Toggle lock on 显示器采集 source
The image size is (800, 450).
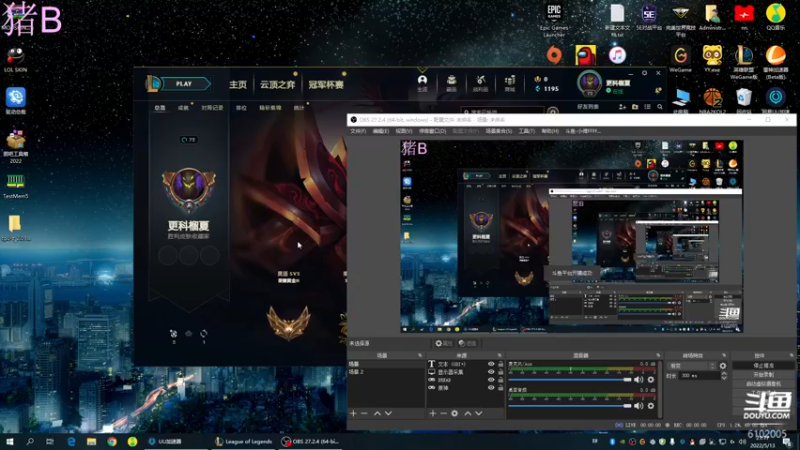point(501,372)
